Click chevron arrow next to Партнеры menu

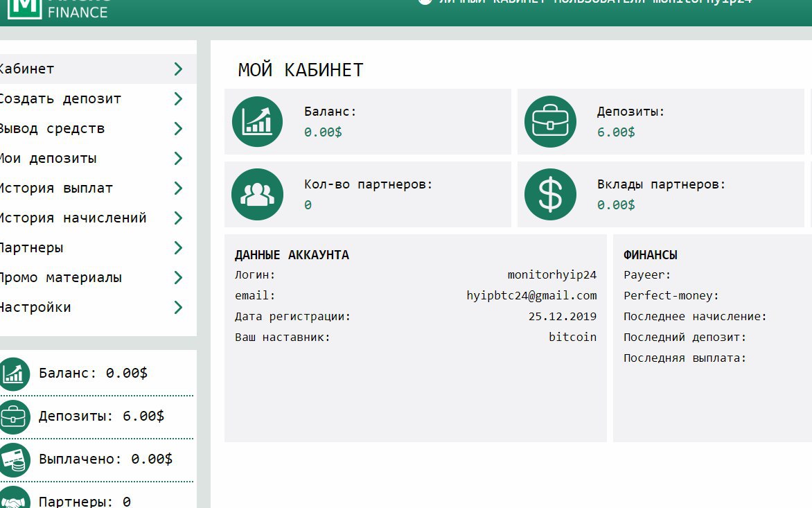(178, 247)
